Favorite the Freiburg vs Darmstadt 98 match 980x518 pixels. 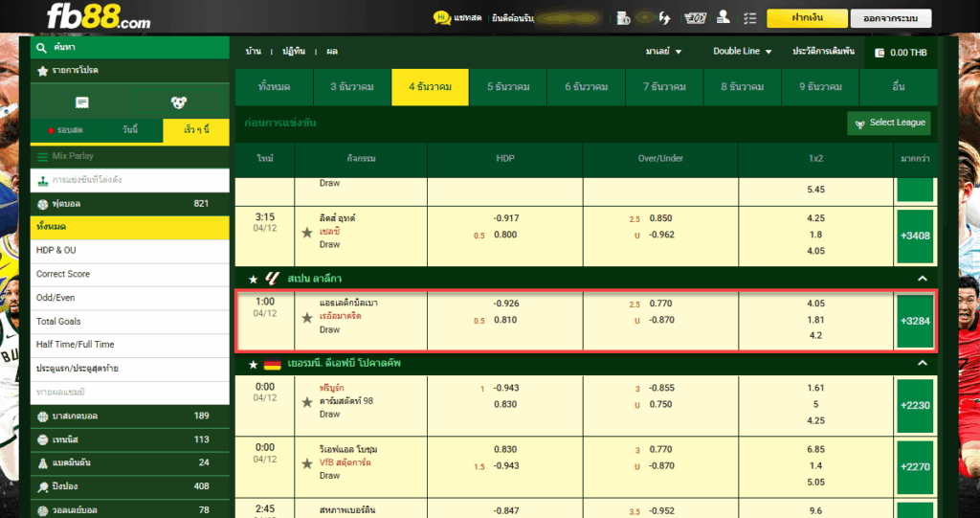tap(307, 402)
